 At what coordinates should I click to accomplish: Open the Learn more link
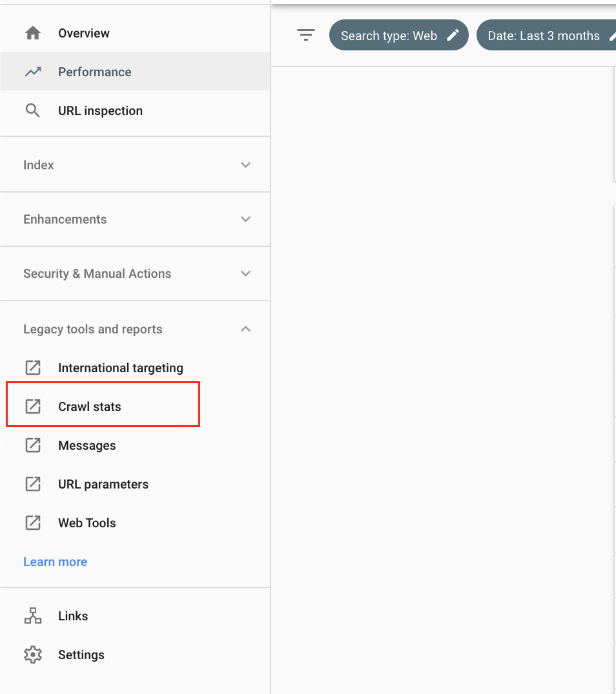55,562
